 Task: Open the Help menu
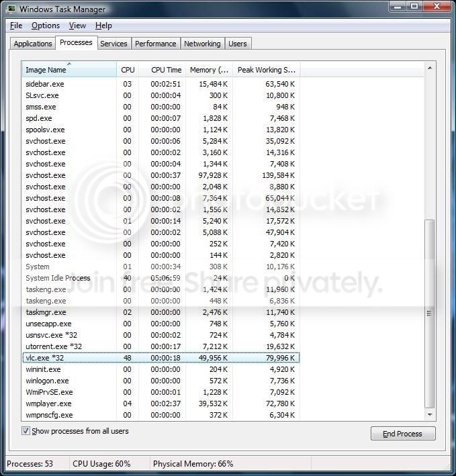click(x=103, y=26)
